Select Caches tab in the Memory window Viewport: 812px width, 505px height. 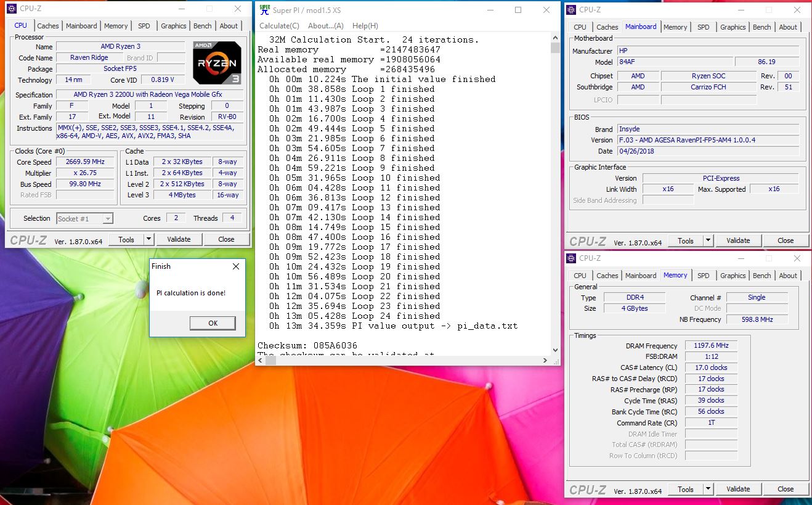pos(607,276)
